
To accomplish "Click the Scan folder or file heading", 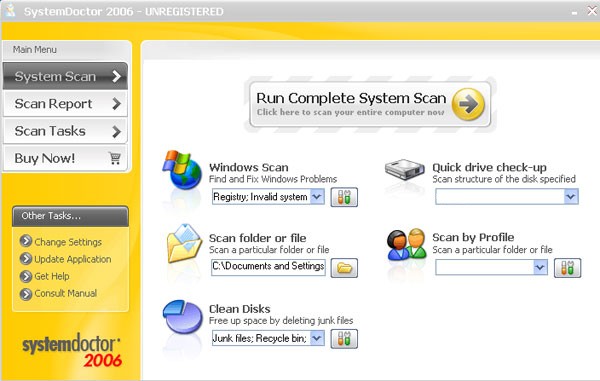I will coord(258,238).
